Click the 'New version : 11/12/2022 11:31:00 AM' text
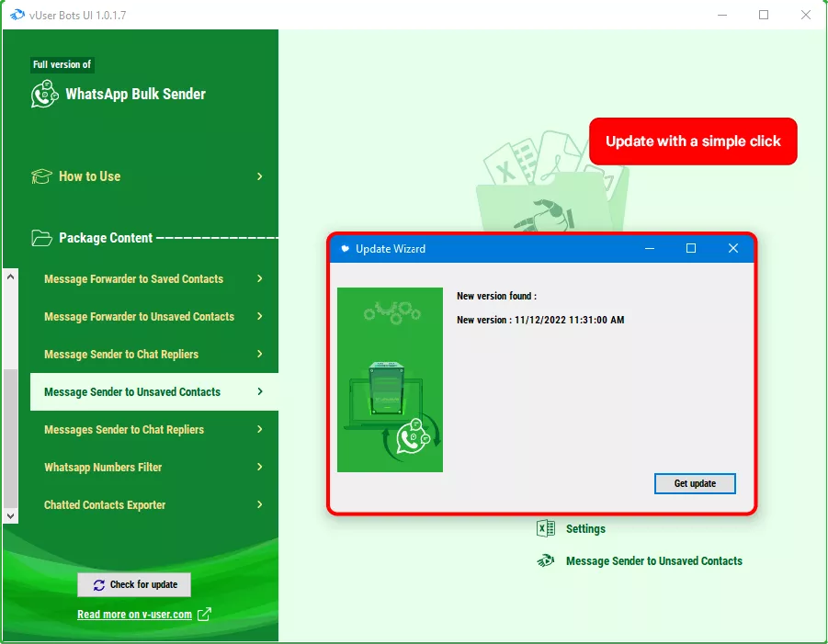This screenshot has width=828, height=644. click(x=540, y=320)
